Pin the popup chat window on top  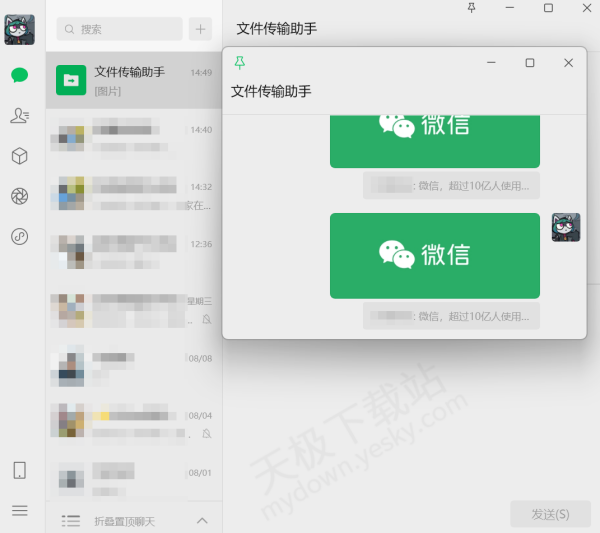239,63
